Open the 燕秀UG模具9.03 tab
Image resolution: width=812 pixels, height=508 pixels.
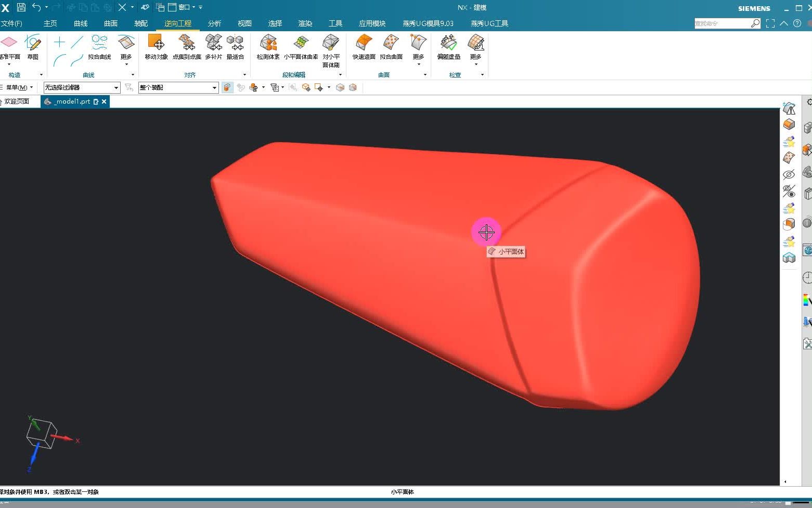pos(428,23)
